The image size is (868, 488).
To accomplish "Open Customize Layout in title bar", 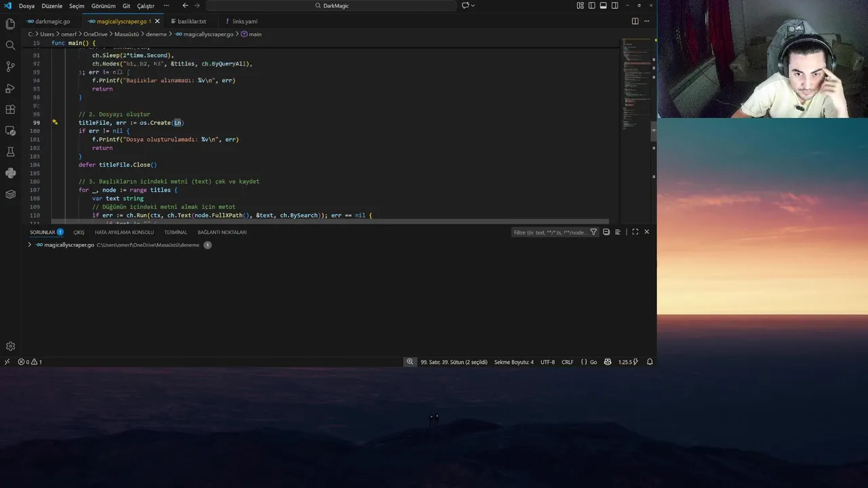I will tap(580, 5).
